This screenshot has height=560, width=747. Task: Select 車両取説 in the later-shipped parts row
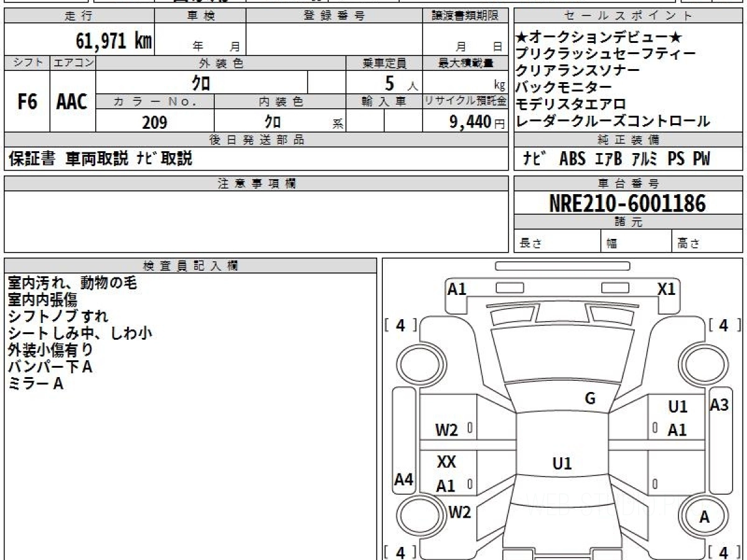(96, 159)
